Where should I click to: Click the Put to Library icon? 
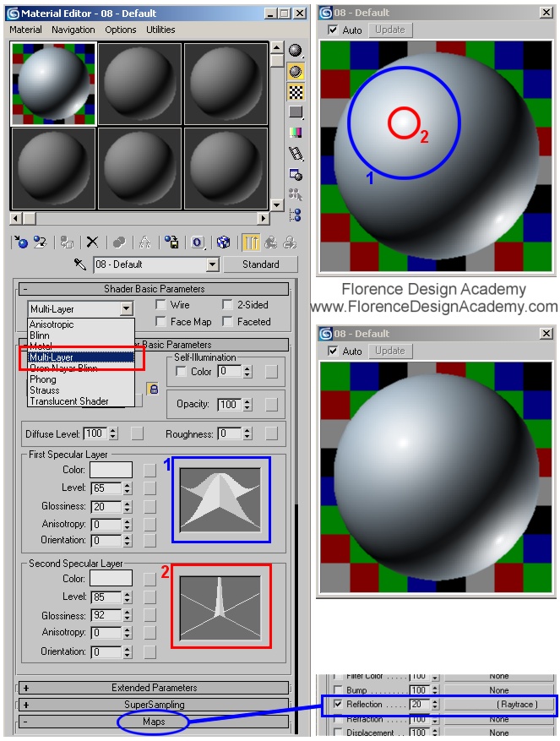point(171,242)
